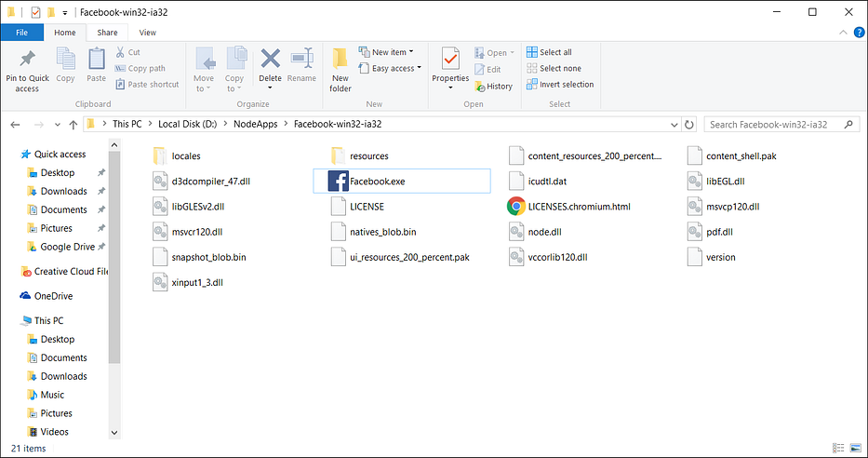This screenshot has width=868, height=458.
Task: Click the Help question mark icon
Action: pos(859,33)
